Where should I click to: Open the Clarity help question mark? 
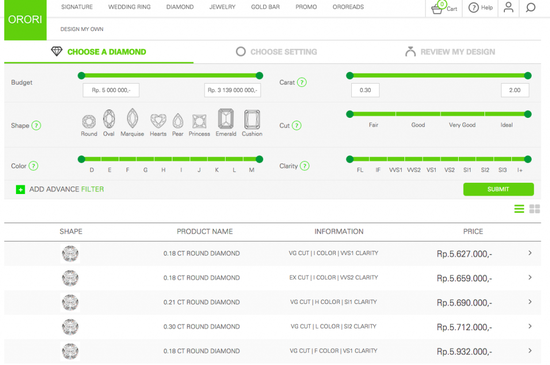tap(305, 166)
